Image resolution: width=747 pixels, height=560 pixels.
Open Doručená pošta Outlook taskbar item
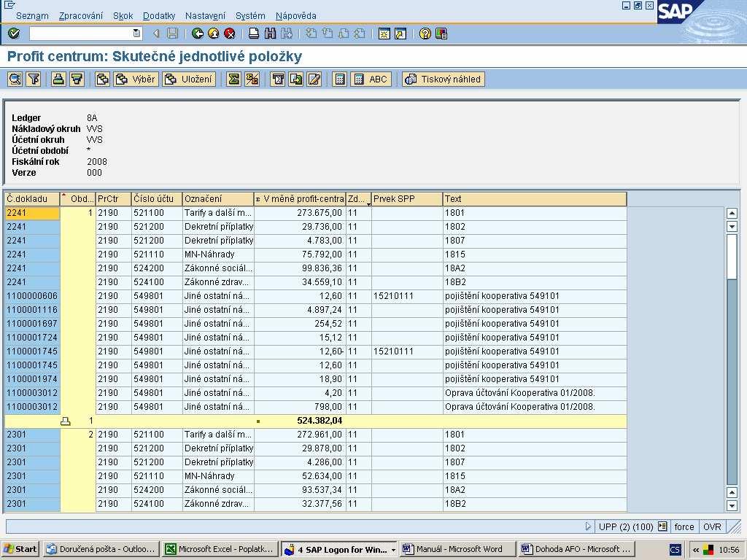point(101,550)
